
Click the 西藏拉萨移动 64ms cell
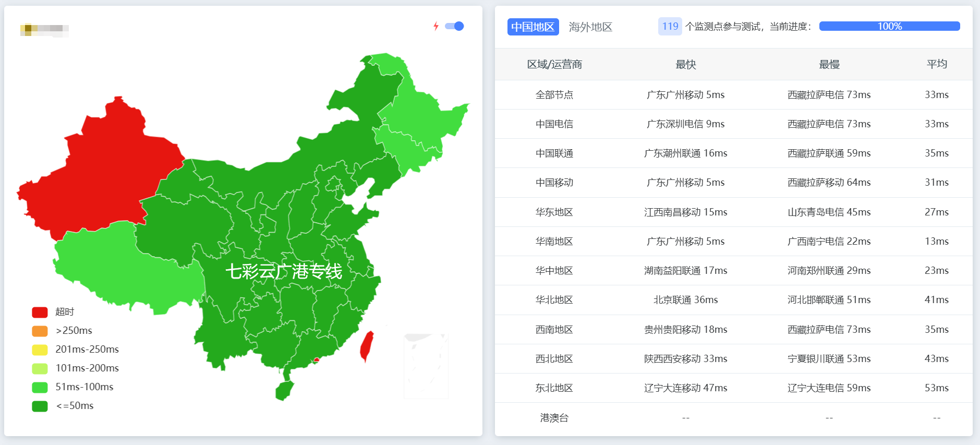pyautogui.click(x=829, y=182)
